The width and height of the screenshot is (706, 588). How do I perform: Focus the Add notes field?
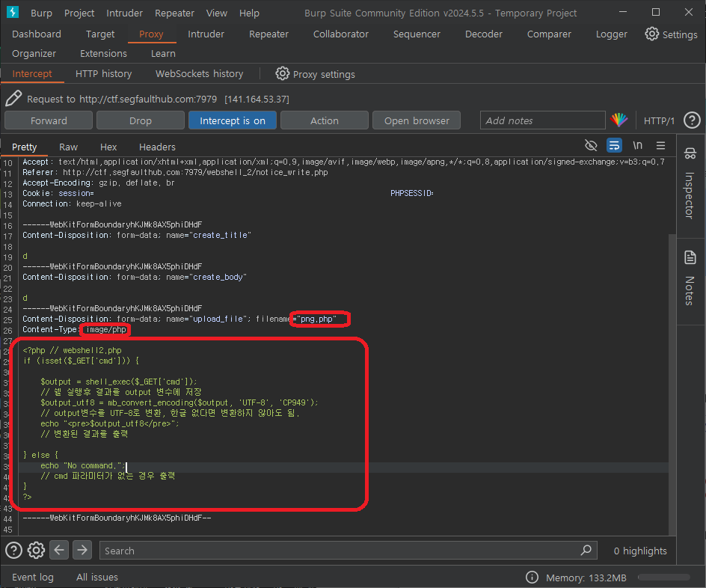pyautogui.click(x=542, y=120)
